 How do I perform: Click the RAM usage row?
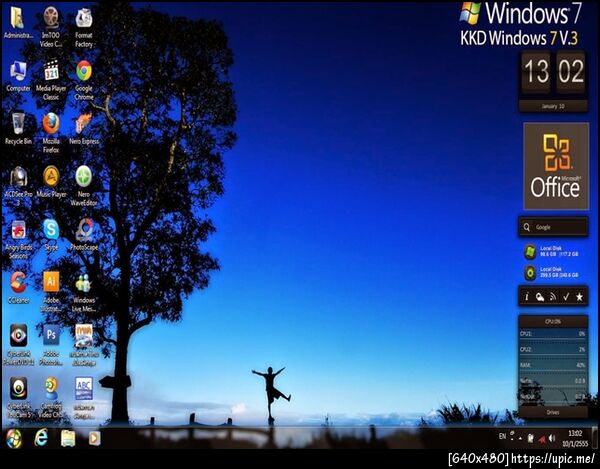tap(553, 365)
